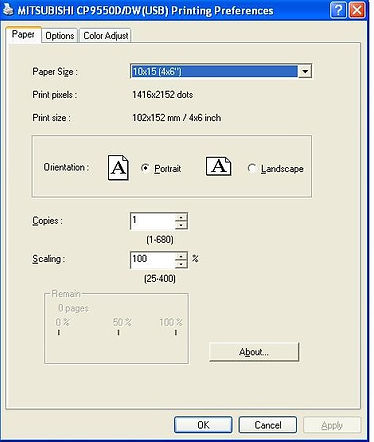Click the Paper Size label
Viewport: 374px width, 442px height.
pyautogui.click(x=55, y=72)
